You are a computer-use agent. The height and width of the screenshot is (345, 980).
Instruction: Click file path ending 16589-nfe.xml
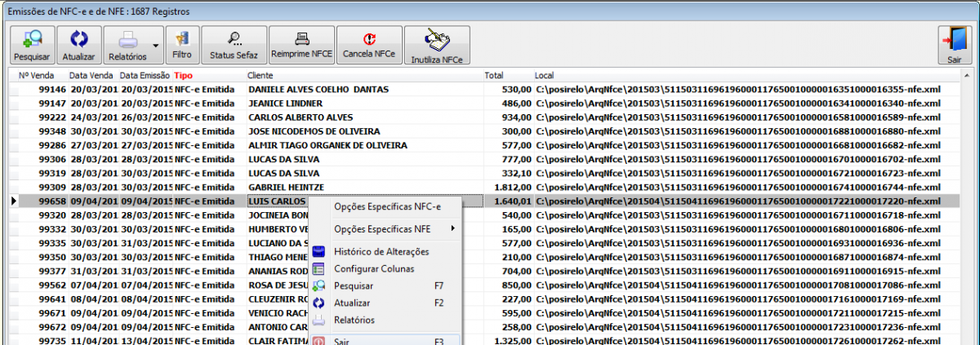[738, 117]
